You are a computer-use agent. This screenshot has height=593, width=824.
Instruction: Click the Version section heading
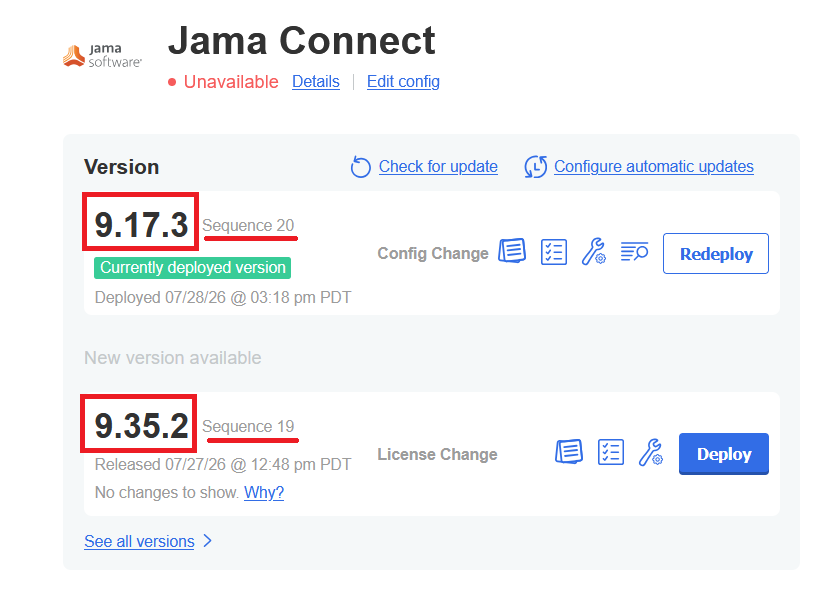tap(121, 167)
